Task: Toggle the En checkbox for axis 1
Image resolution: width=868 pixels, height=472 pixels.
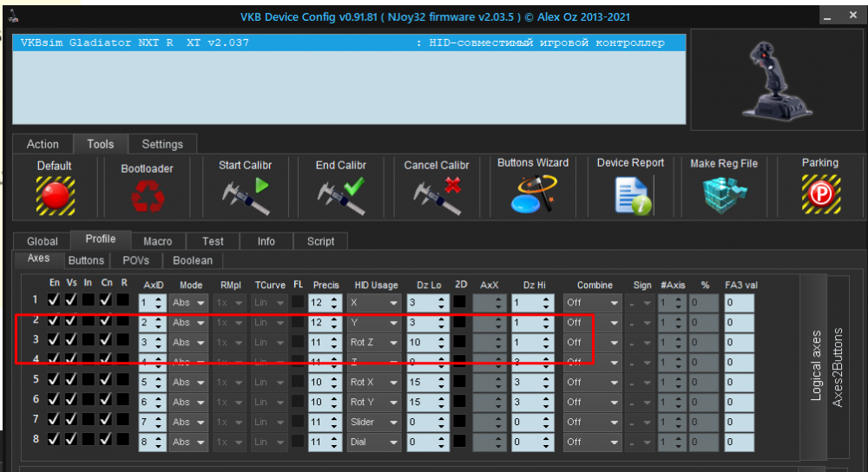Action: (x=55, y=302)
